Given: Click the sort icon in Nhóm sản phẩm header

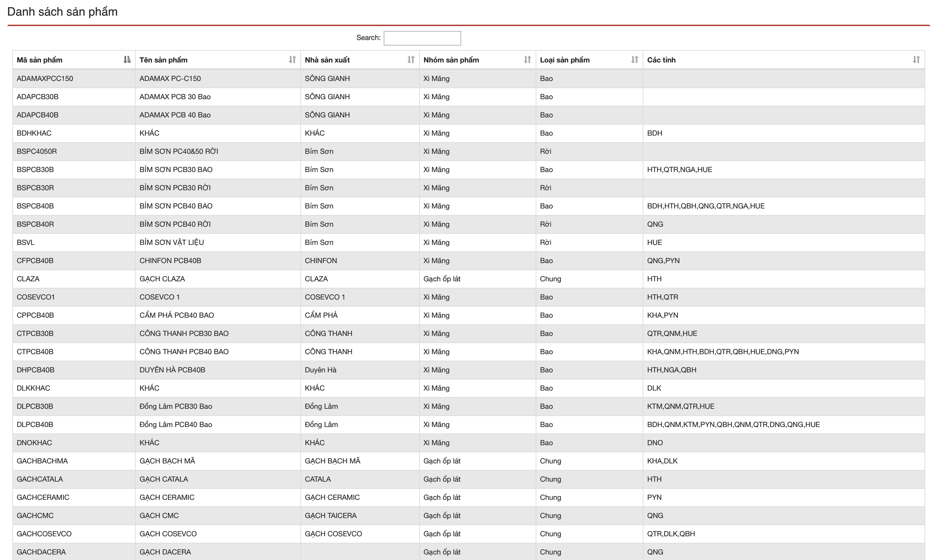Looking at the screenshot, I should 528,60.
